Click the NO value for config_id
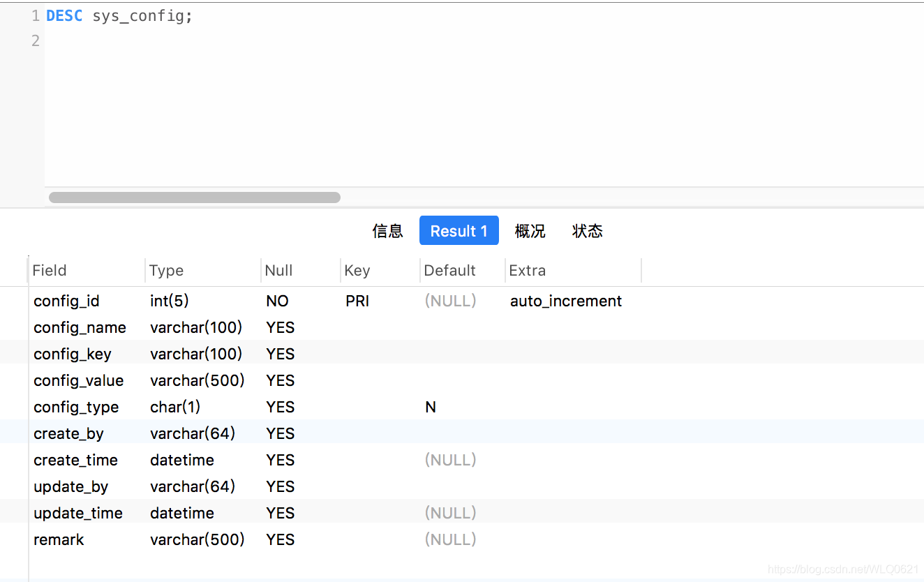 (277, 301)
